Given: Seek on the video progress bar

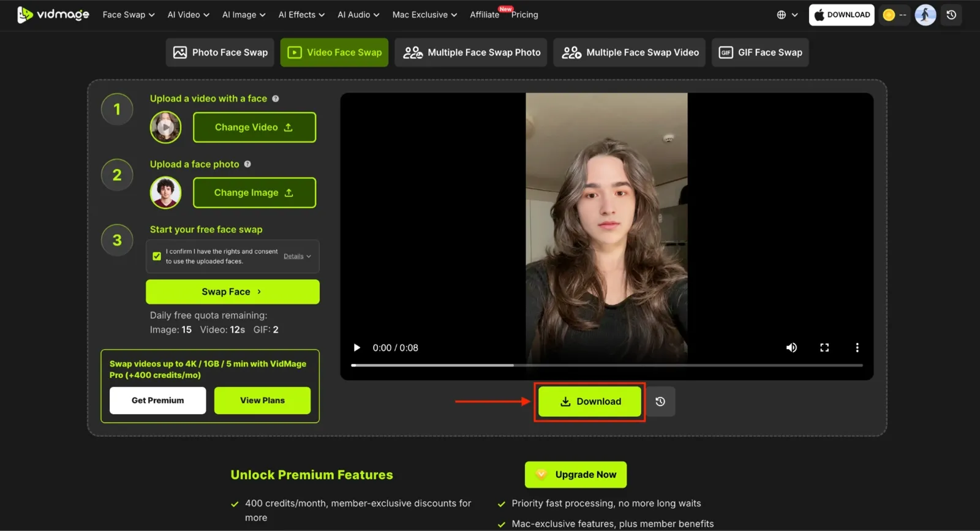Looking at the screenshot, I should pos(606,365).
